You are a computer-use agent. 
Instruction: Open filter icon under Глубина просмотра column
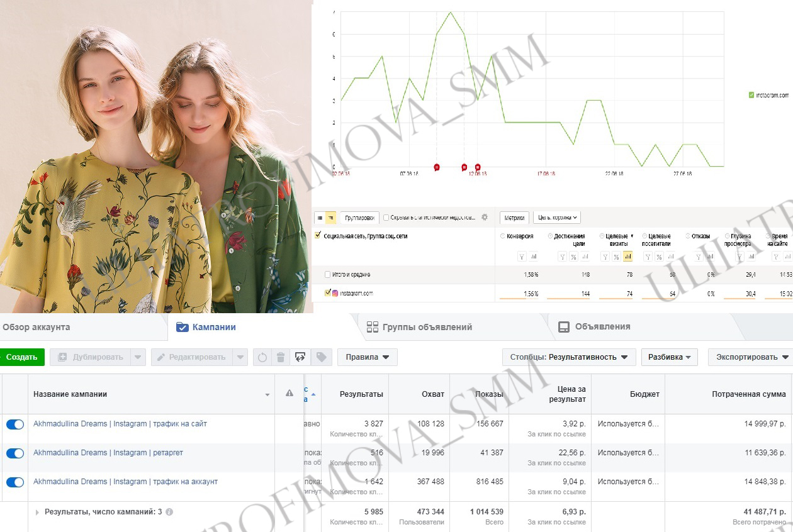740,257
